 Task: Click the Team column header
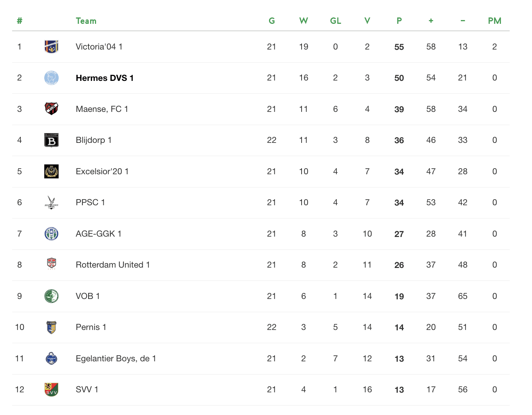click(86, 21)
